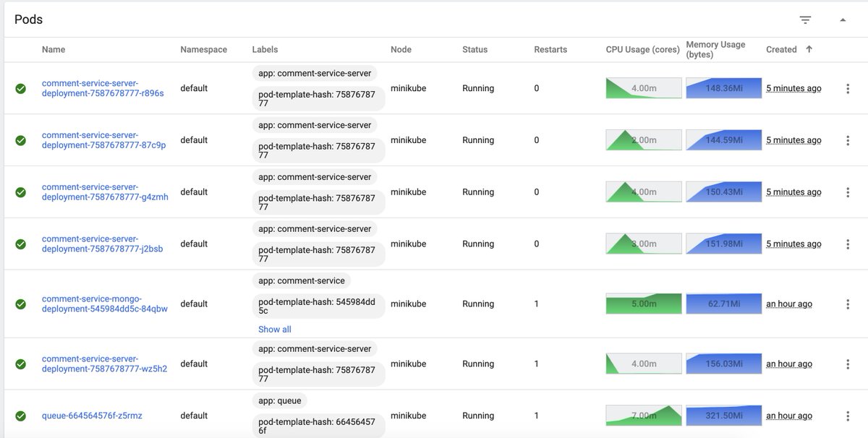Open actions menu for pod r896s

[x=848, y=88]
